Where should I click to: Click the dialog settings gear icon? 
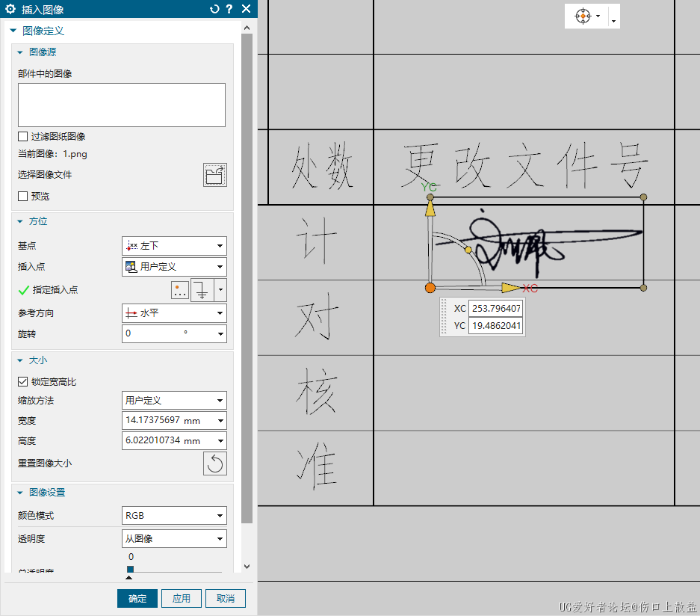tap(10, 9)
